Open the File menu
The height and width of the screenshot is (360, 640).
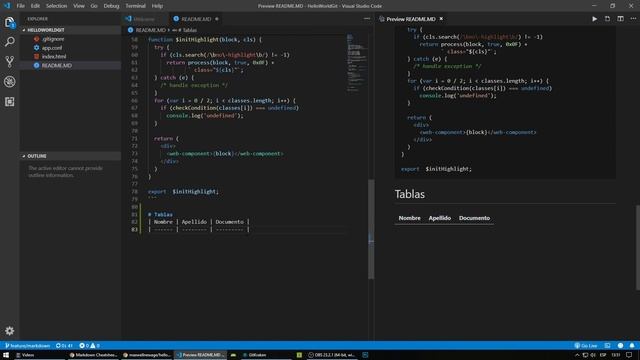[20, 6]
